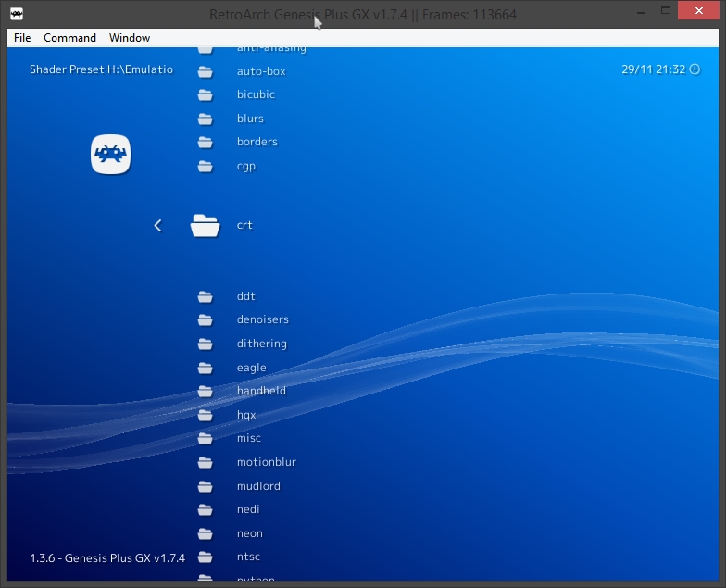The width and height of the screenshot is (726, 588).
Task: Select the borders entry label
Action: tap(257, 142)
